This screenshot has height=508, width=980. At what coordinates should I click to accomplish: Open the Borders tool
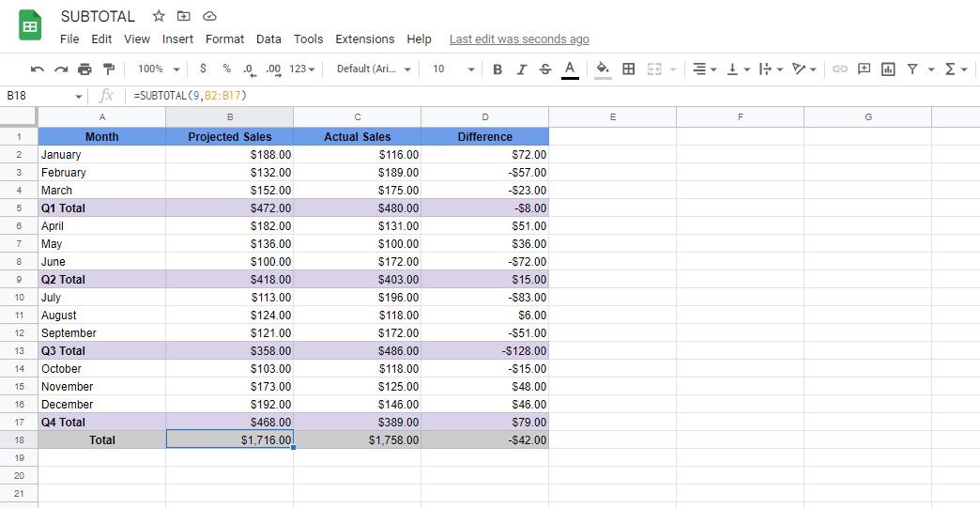[x=629, y=69]
